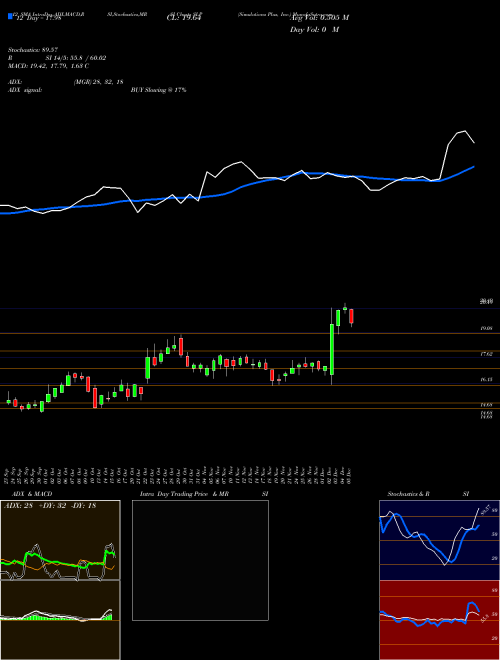The width and height of the screenshot is (500, 660).
Task: Click the 'Avg Vol: 0.305 M' text
Action: [319, 18]
